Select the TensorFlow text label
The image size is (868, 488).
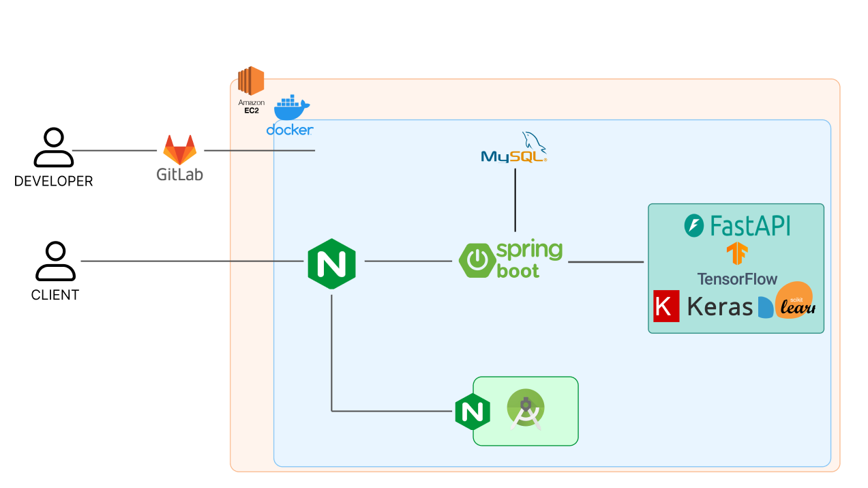737,278
